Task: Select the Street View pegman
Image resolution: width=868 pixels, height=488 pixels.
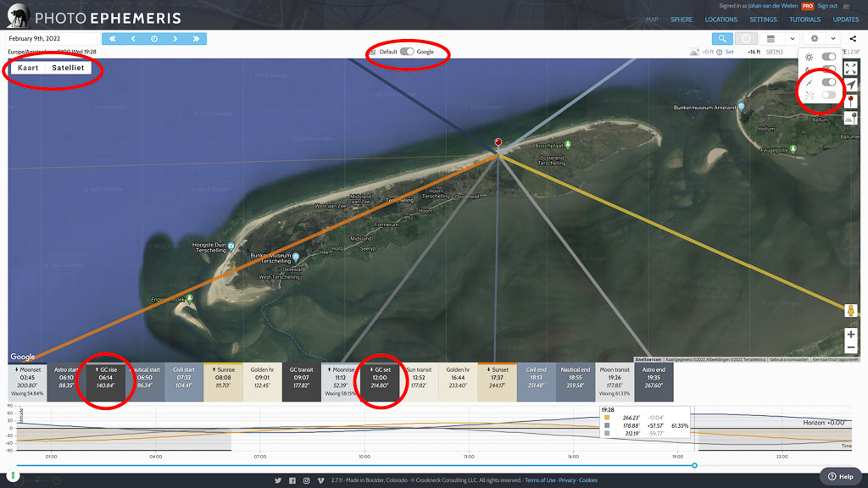Action: click(851, 310)
